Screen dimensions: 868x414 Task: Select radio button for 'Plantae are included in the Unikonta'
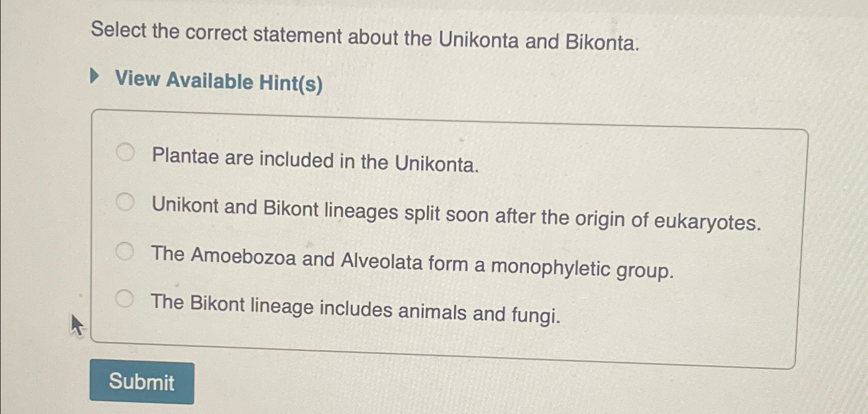pos(125,152)
